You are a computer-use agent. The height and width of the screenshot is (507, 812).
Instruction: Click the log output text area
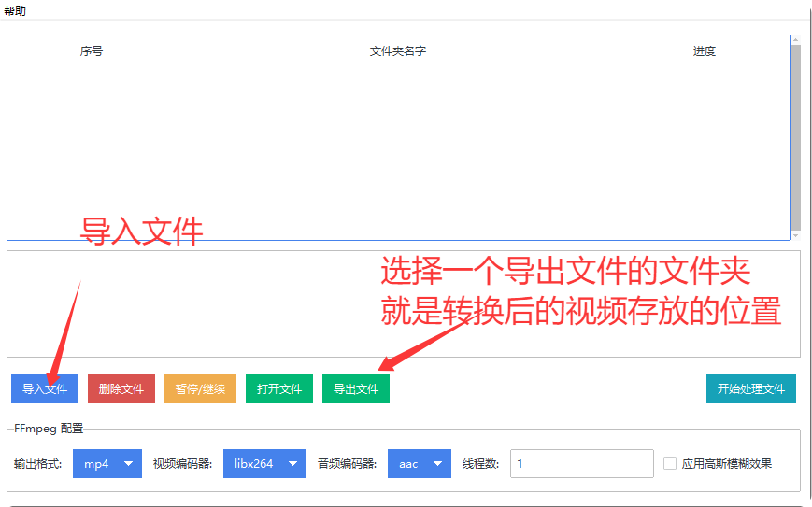404,304
